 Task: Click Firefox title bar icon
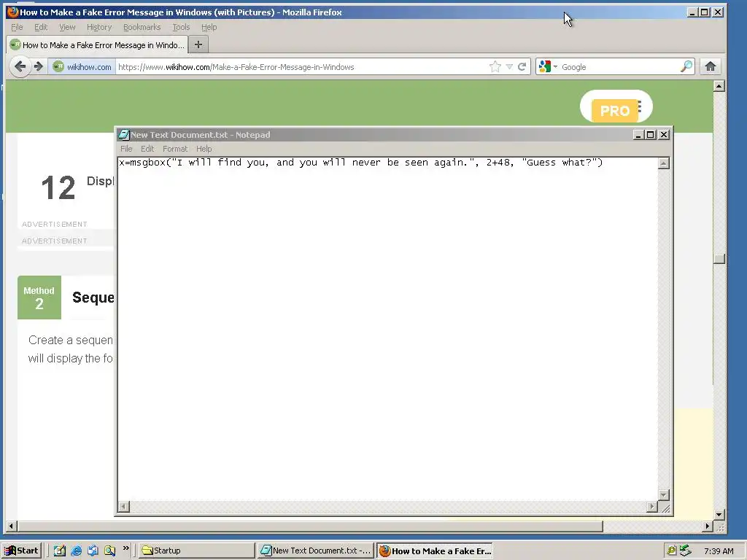(13, 12)
